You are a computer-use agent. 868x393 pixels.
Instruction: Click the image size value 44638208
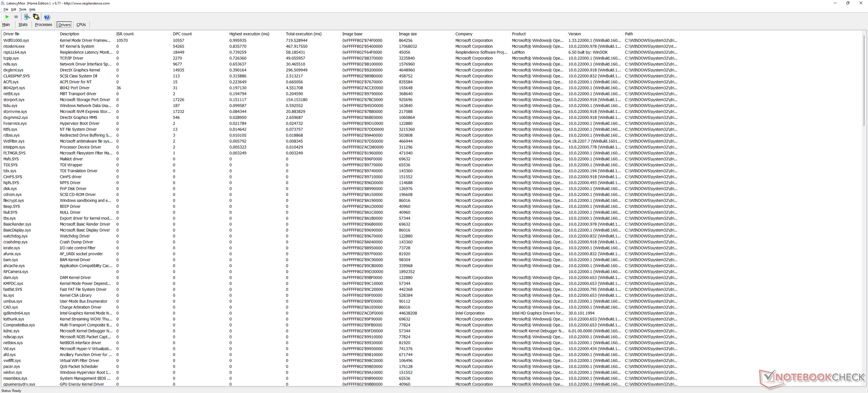point(408,313)
